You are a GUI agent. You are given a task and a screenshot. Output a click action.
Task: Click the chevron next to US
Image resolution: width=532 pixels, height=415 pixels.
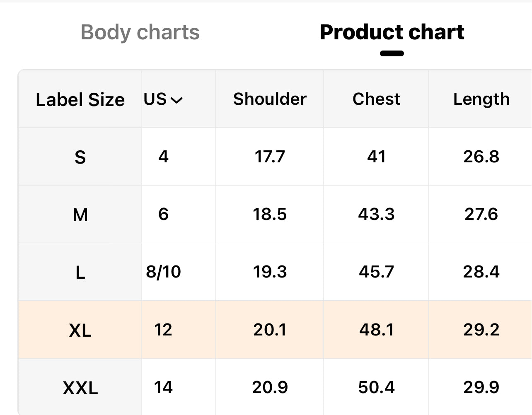[177, 100]
